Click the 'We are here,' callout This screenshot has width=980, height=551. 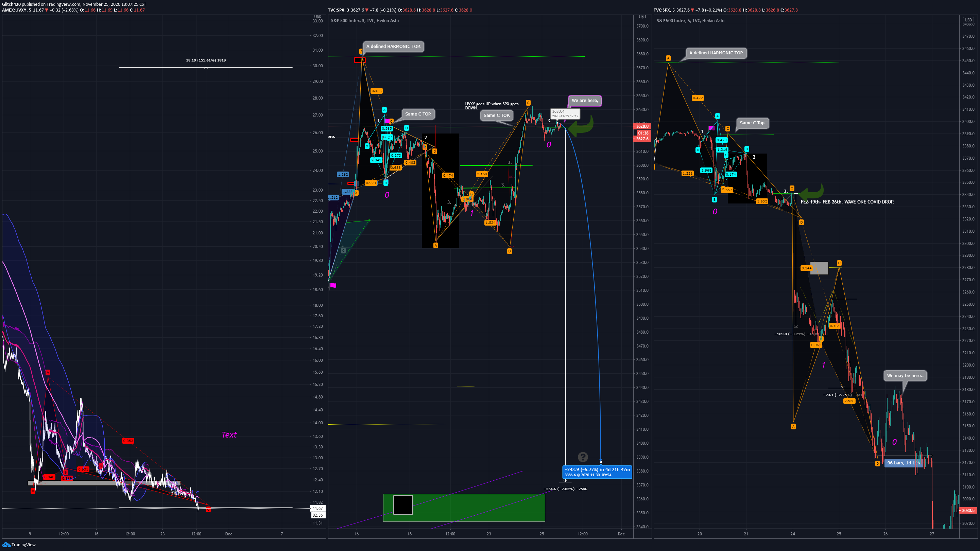point(585,101)
